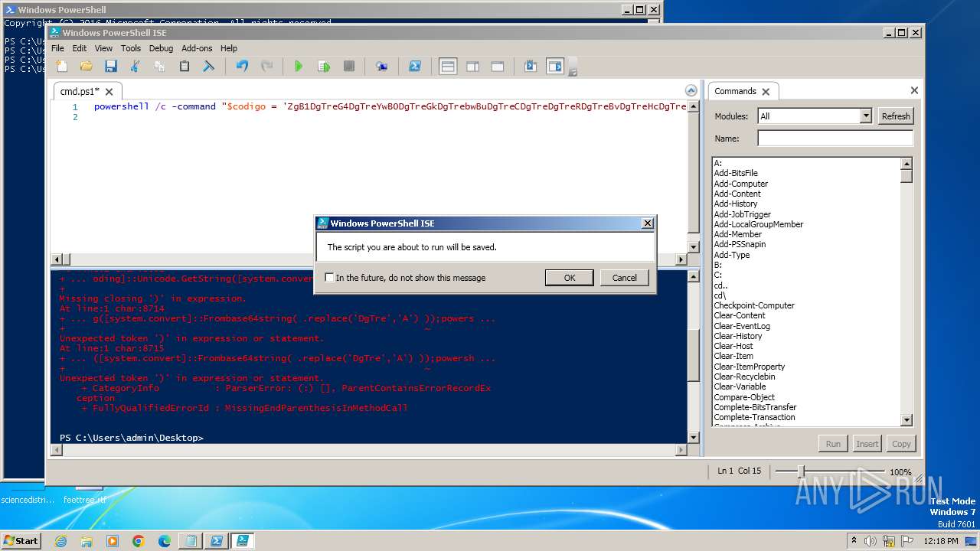Viewport: 980px width, 551px height.
Task: Click the New script toolbar icon
Action: click(62, 67)
